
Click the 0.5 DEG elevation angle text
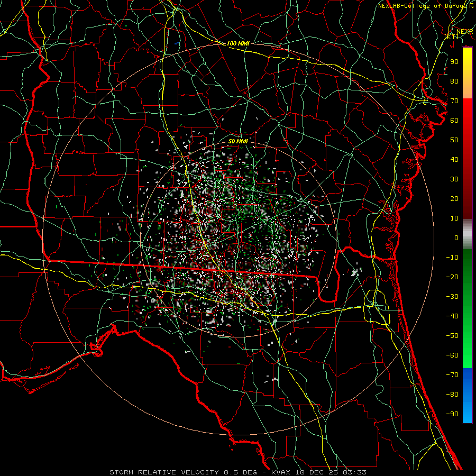pos(240,472)
